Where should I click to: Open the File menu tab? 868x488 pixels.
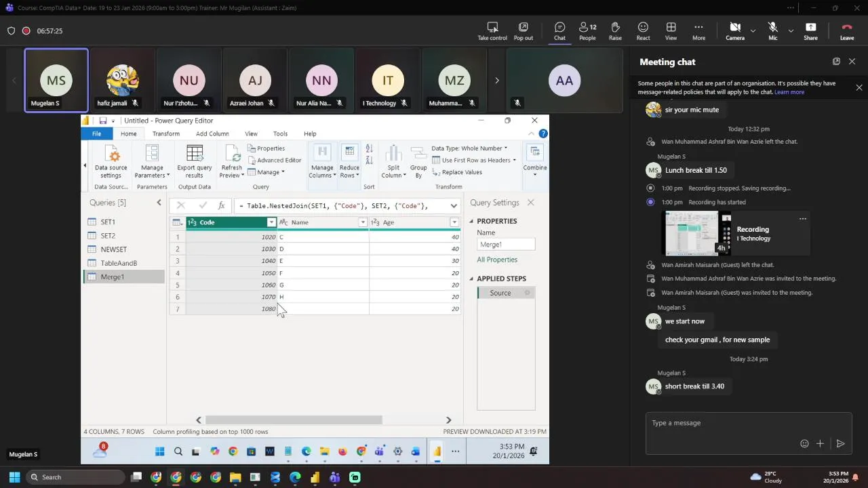[x=96, y=134]
